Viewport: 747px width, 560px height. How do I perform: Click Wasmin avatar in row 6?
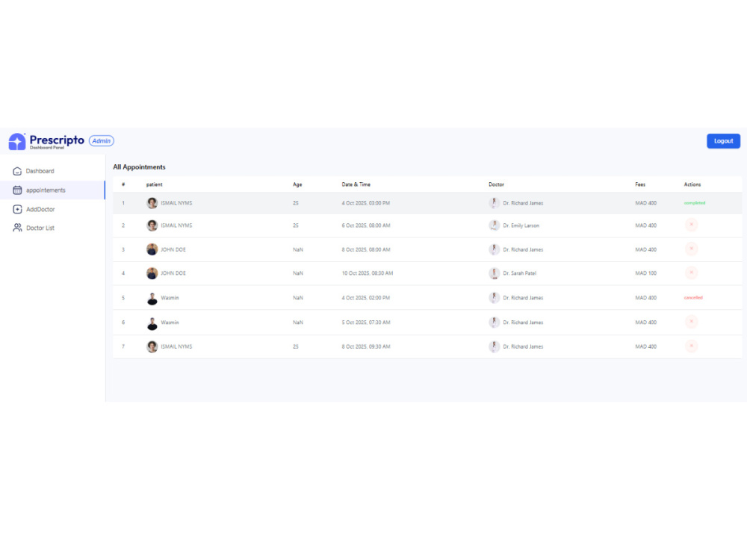[152, 323]
